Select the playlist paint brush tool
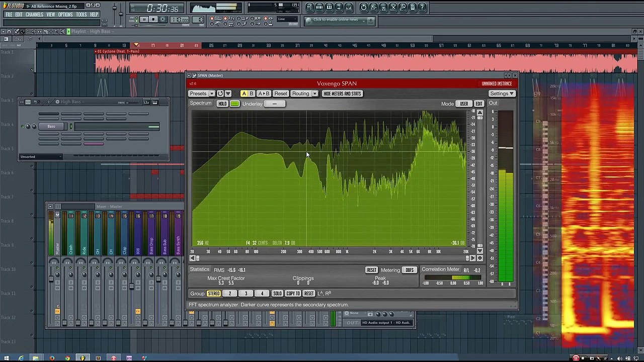This screenshot has height=362, width=644. coord(23,32)
